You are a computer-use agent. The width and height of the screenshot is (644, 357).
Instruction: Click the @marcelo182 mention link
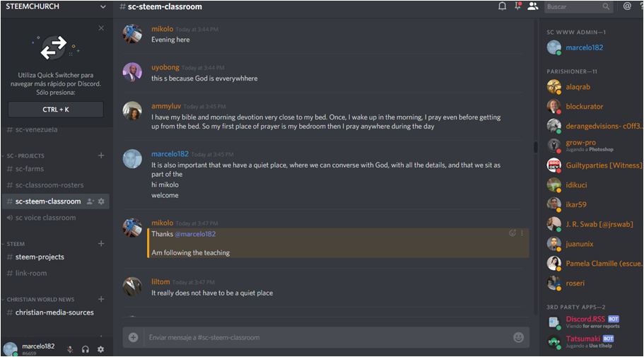tap(195, 234)
